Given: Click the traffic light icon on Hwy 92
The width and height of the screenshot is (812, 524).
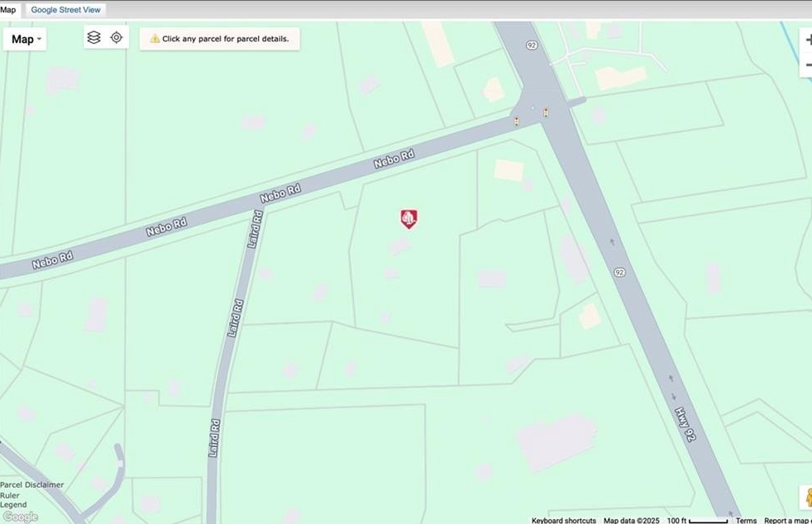Looking at the screenshot, I should pos(545,113).
